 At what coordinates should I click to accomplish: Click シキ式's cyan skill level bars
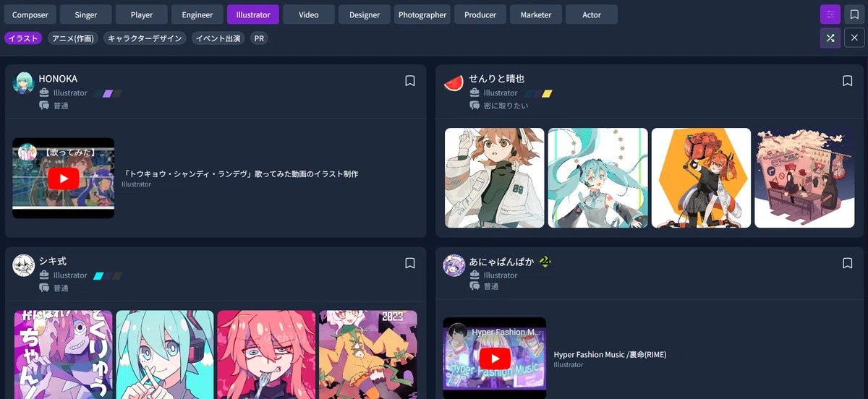108,275
